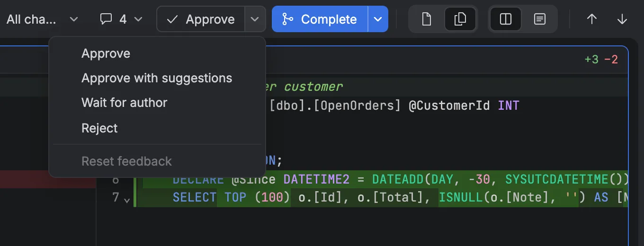This screenshot has width=644, height=246.
Task: Click the DATETIME2 type keyword
Action: click(x=316, y=179)
